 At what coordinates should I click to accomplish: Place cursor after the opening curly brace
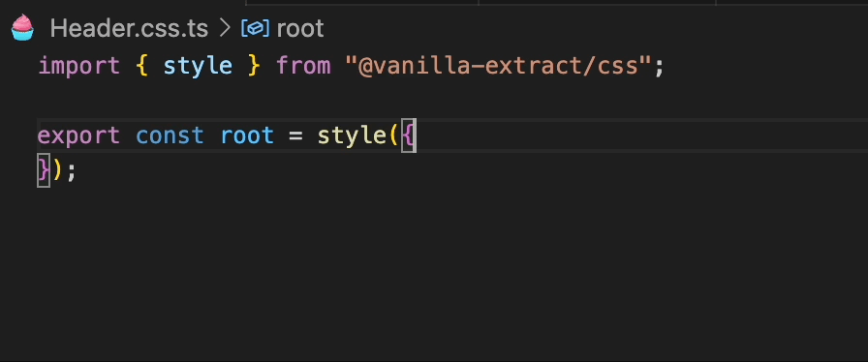tap(416, 136)
